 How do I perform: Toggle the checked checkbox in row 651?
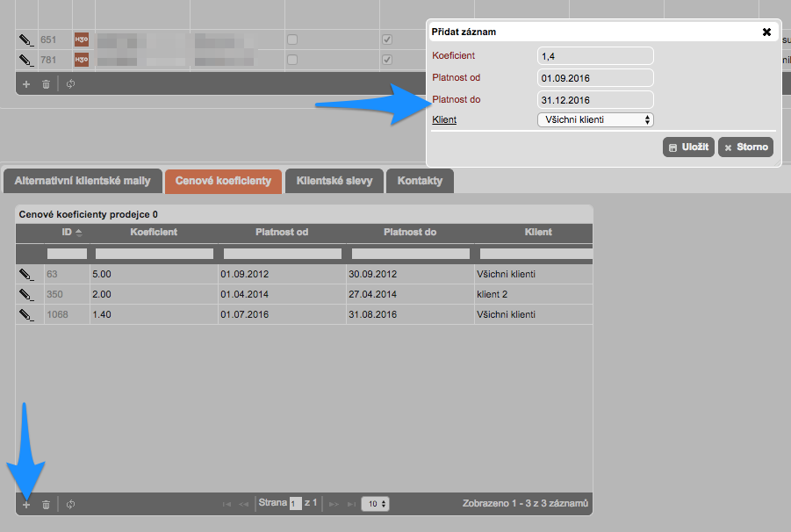[387, 40]
